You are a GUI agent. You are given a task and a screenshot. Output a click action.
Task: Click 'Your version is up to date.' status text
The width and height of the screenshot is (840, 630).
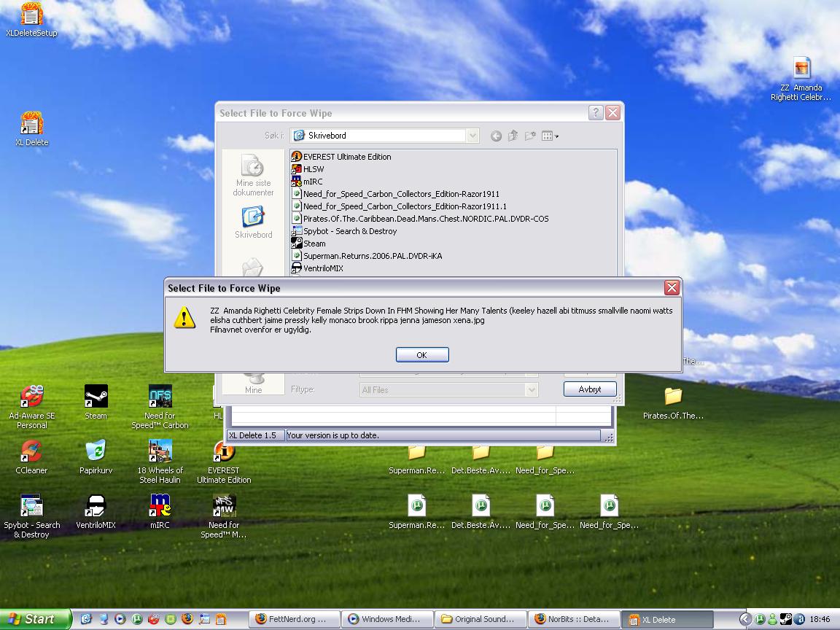click(x=332, y=435)
